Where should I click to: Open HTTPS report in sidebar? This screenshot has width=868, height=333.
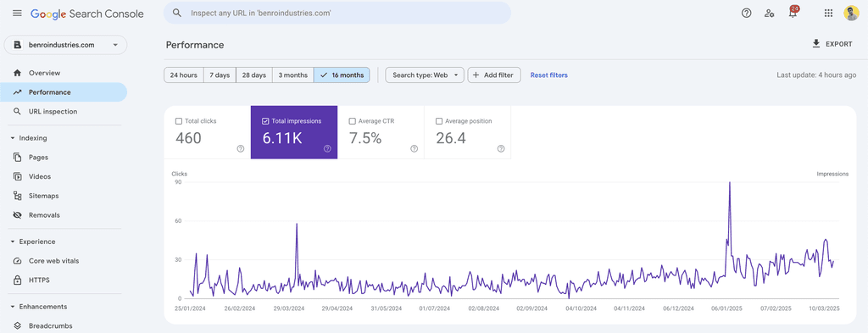click(x=64, y=280)
